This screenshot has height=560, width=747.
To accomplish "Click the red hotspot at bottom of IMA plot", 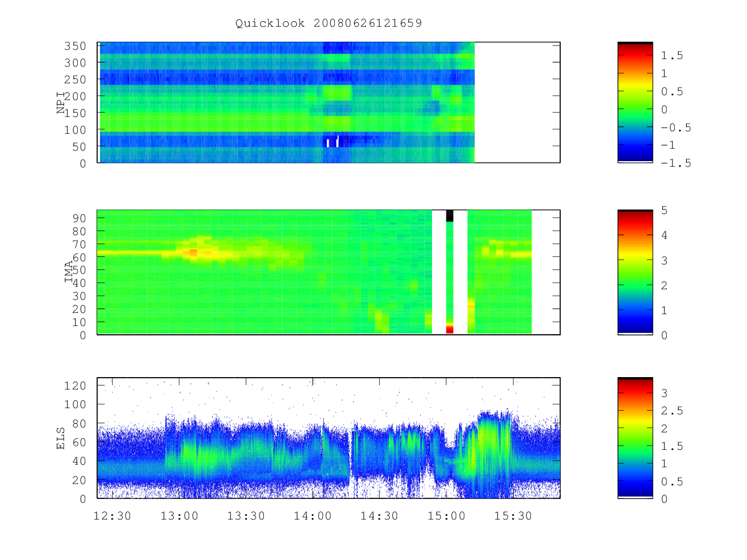I will pos(449,330).
